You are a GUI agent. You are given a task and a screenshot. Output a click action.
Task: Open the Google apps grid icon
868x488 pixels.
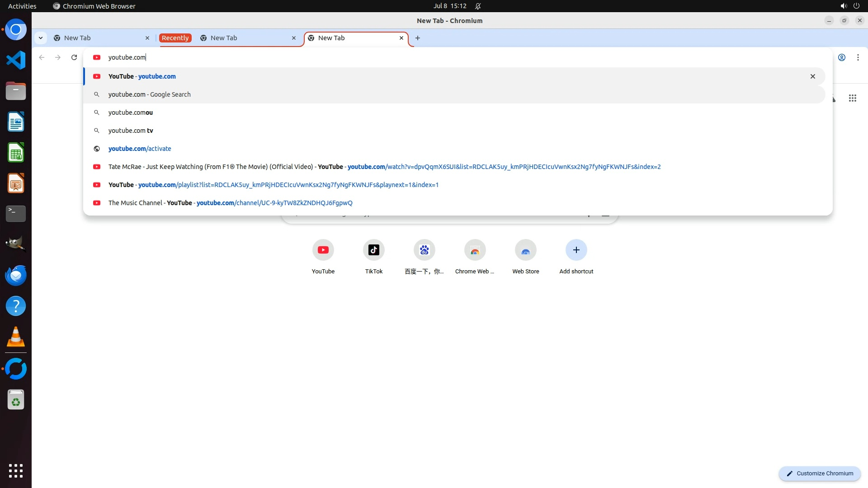pos(852,98)
